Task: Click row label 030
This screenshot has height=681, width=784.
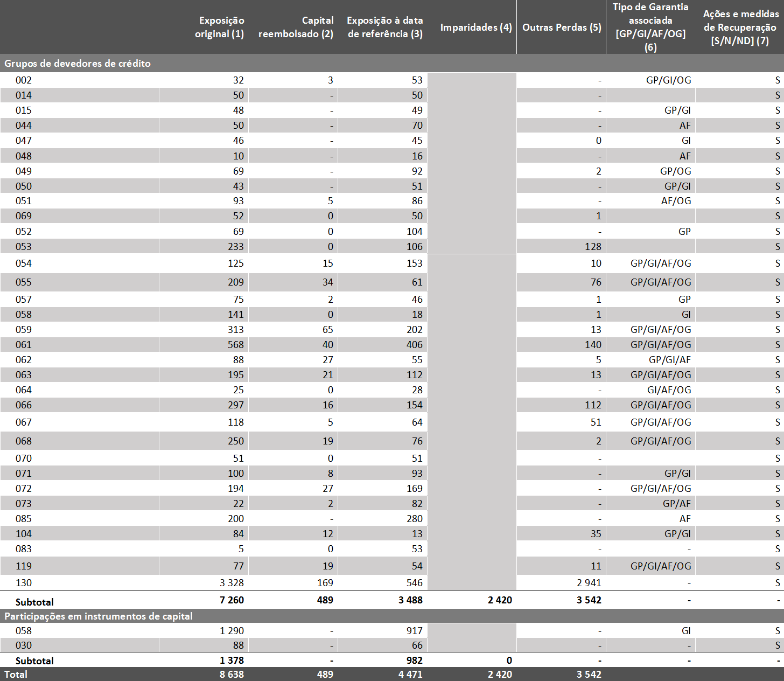Action: tap(24, 645)
